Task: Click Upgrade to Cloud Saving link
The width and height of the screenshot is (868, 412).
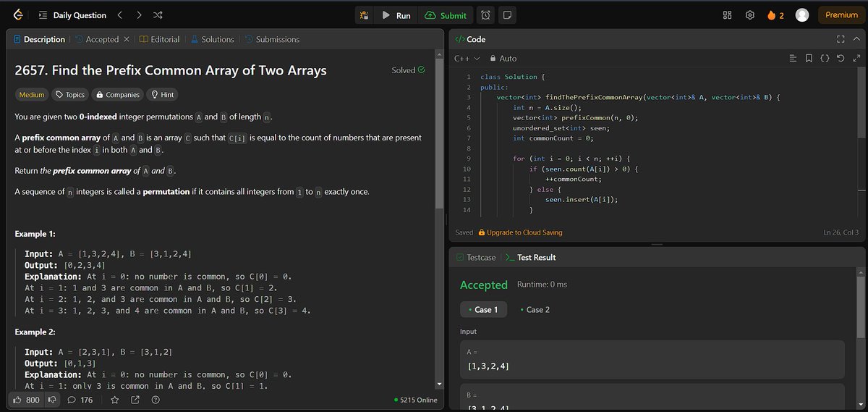Action: click(520, 232)
